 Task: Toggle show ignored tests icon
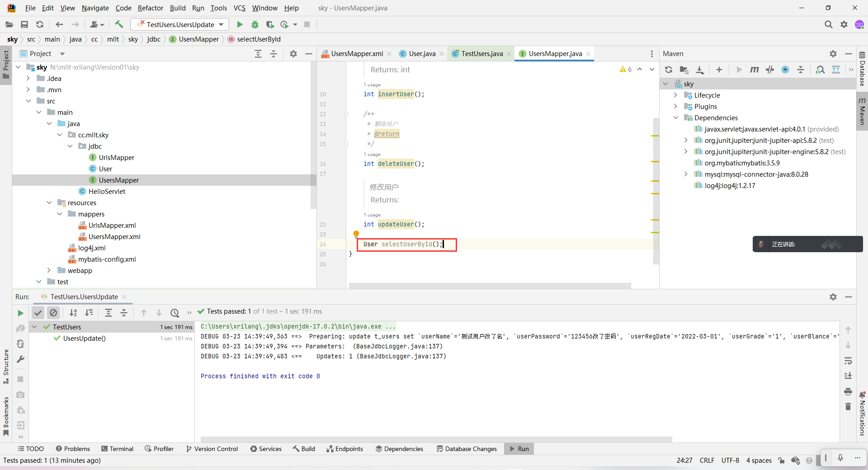[53, 313]
